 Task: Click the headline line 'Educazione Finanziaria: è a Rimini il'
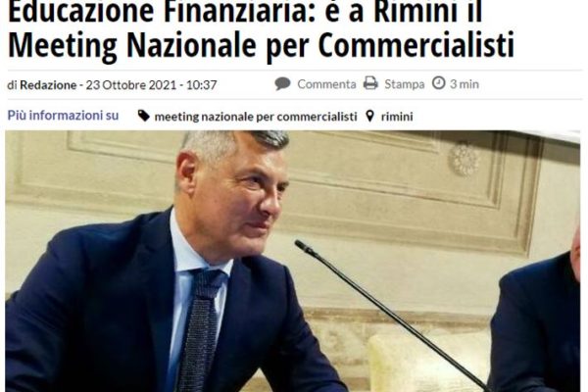click(x=245, y=11)
